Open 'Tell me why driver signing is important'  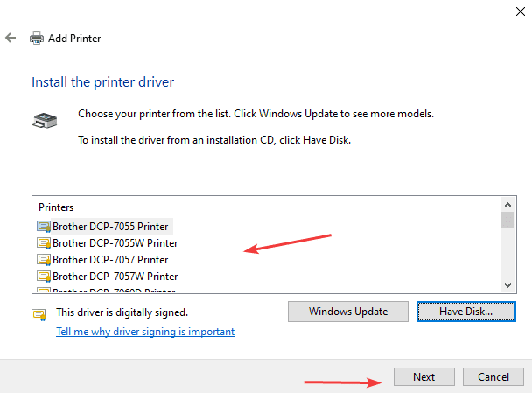pos(145,332)
